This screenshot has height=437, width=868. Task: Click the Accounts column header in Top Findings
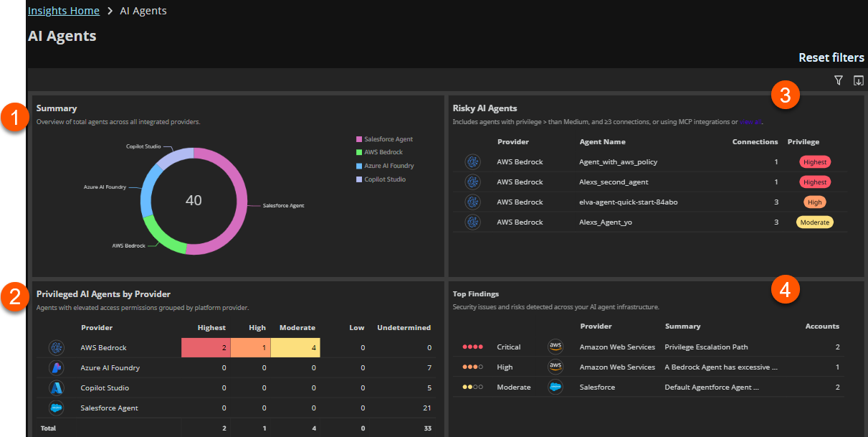pyautogui.click(x=822, y=326)
